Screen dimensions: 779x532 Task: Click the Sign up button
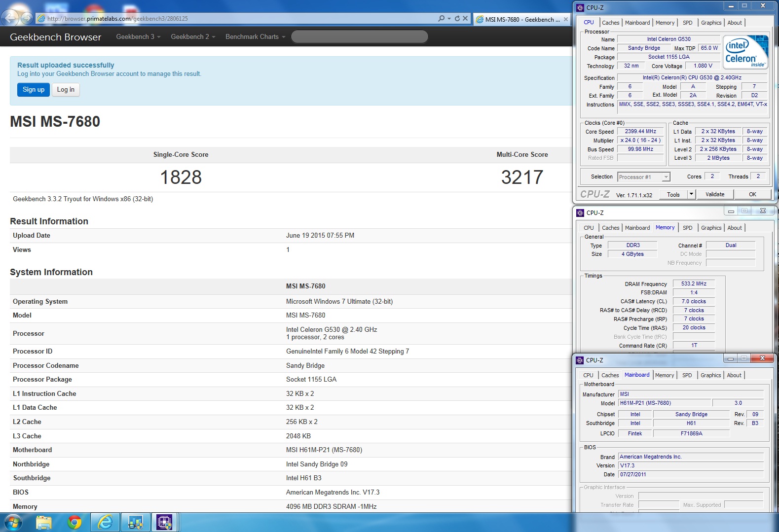34,89
